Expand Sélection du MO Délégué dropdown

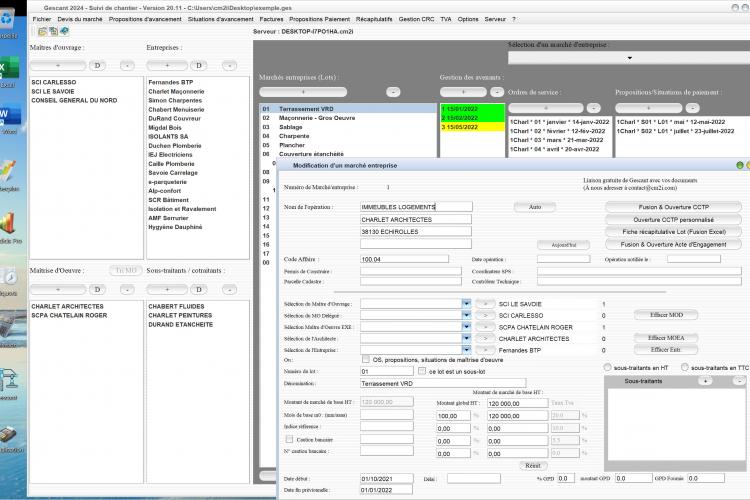pos(466,315)
